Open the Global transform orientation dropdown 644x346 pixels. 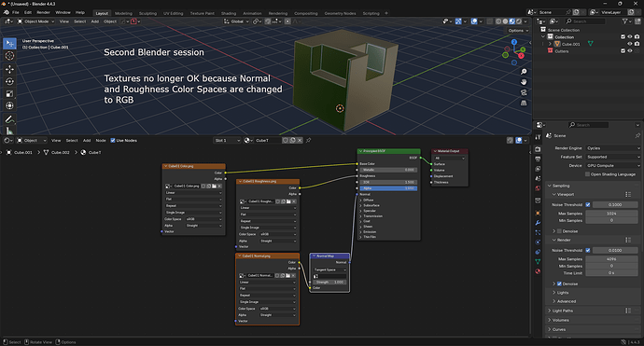(236, 21)
